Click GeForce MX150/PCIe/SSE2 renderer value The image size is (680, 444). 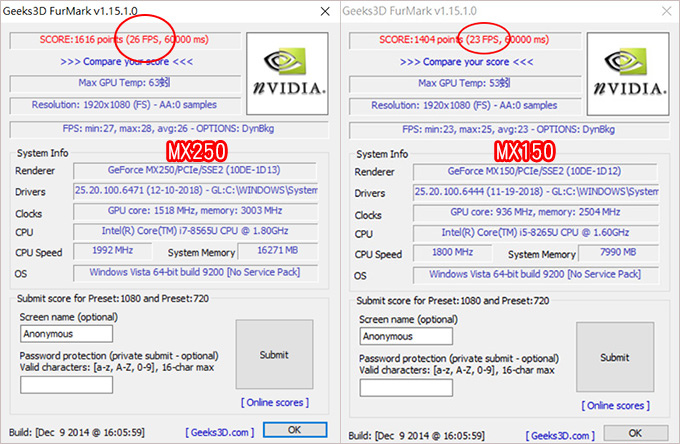pos(536,172)
